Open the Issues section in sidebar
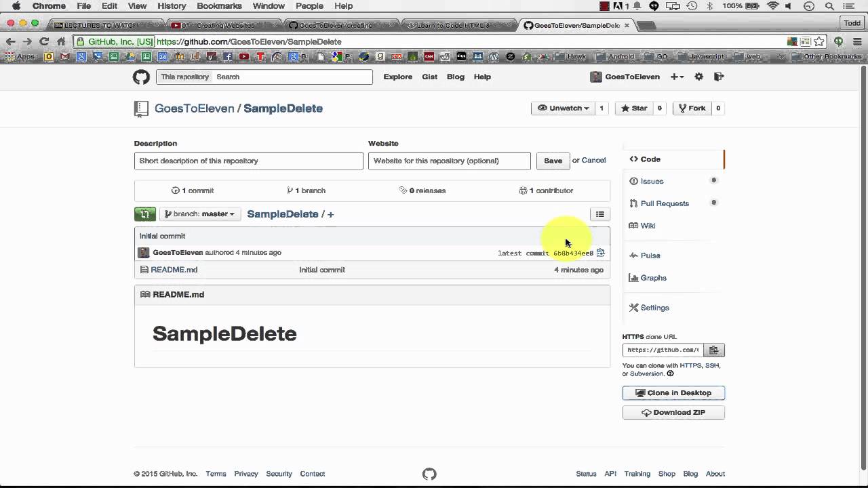Viewport: 868px width, 488px height. pos(652,182)
